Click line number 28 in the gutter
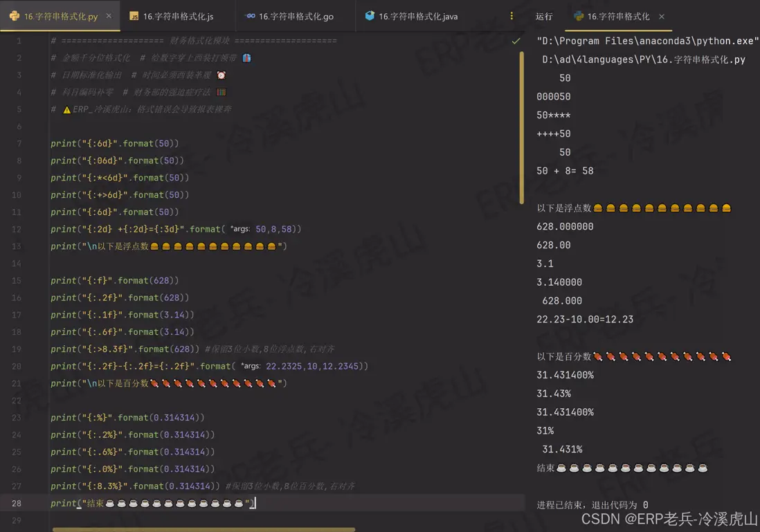The width and height of the screenshot is (760, 532). pos(17,503)
